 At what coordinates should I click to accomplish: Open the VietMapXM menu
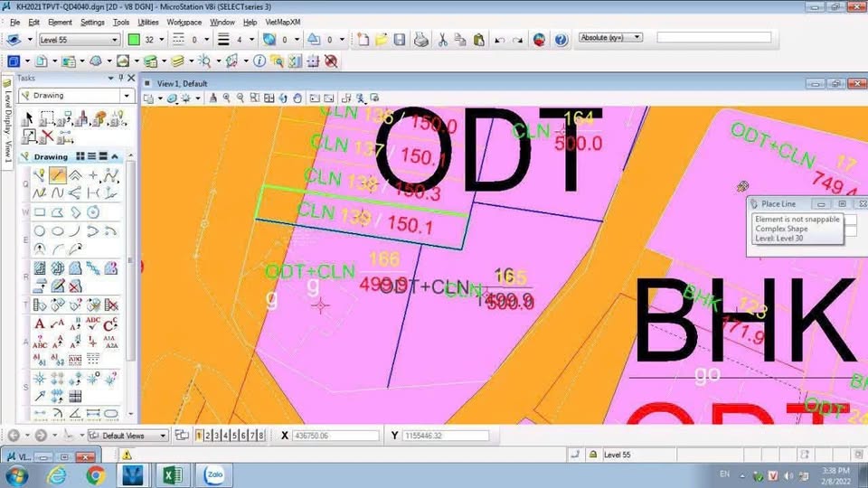click(x=284, y=22)
